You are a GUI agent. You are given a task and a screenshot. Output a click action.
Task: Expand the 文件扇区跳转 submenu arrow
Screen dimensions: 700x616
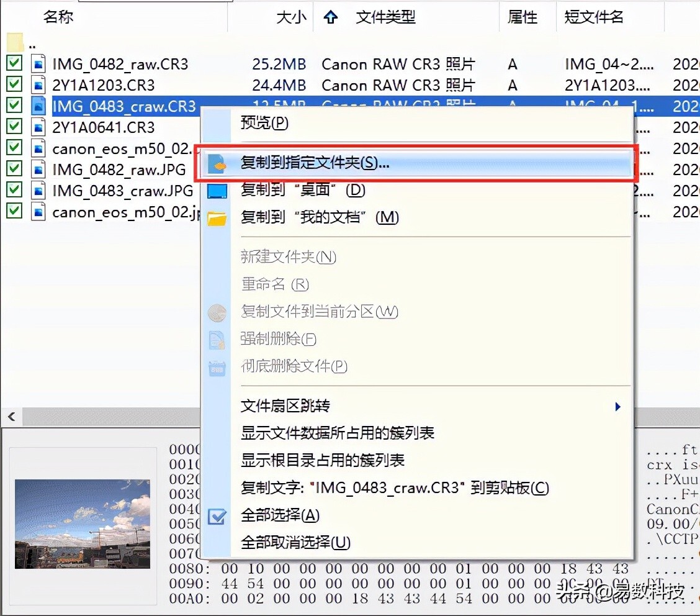[x=617, y=406]
